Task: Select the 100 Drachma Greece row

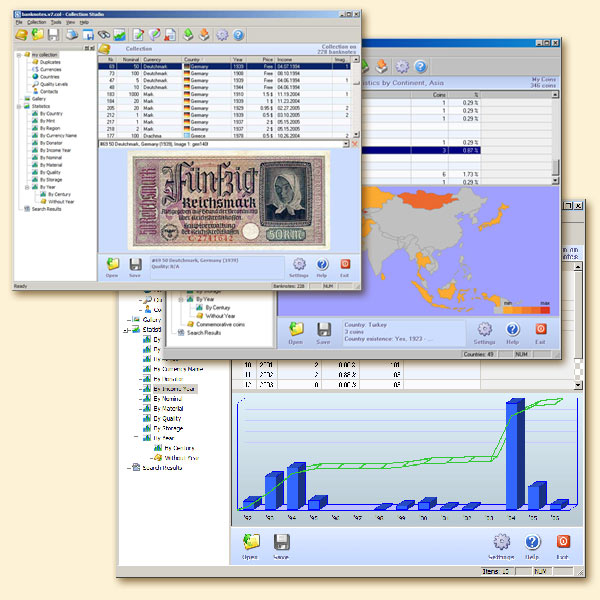Action: point(224,136)
